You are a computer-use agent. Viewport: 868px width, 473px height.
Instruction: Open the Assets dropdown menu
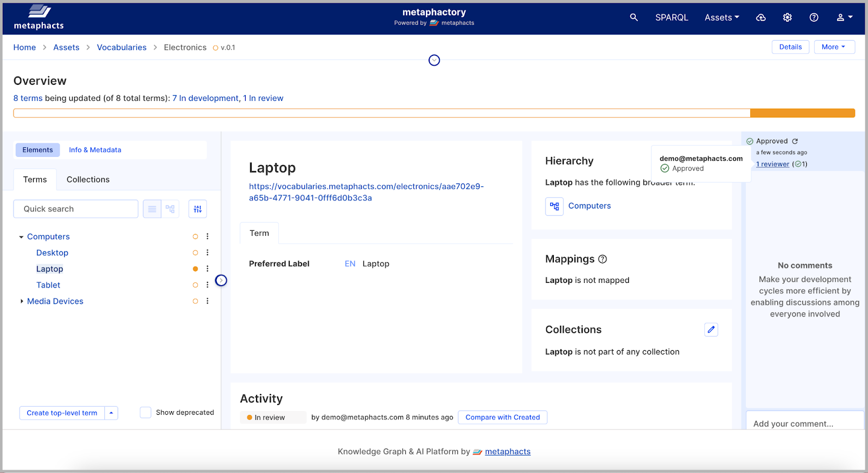722,17
